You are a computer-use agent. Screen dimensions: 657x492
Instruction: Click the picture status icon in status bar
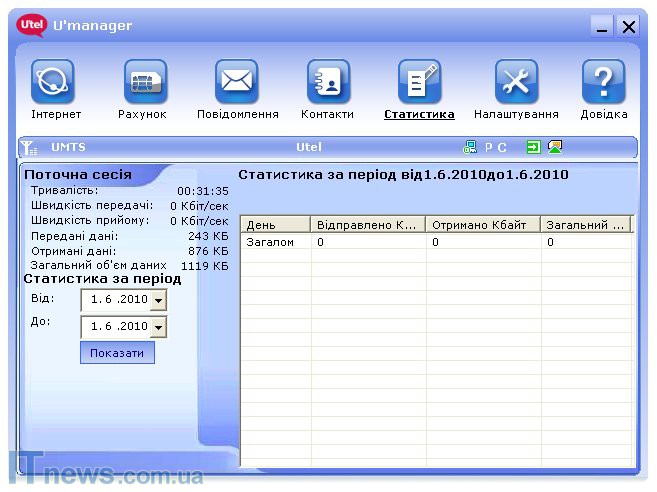[x=555, y=147]
